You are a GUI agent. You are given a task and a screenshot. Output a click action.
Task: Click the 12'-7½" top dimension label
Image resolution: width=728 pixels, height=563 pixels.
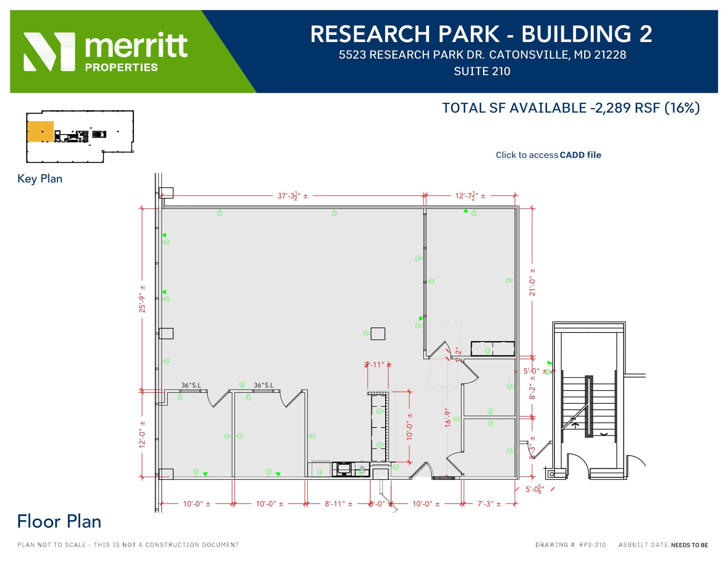pos(470,196)
